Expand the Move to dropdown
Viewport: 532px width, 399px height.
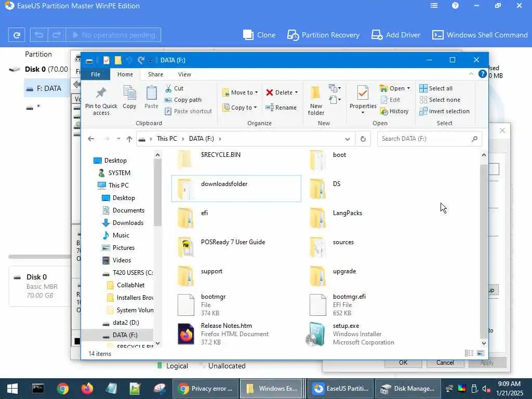pos(256,92)
